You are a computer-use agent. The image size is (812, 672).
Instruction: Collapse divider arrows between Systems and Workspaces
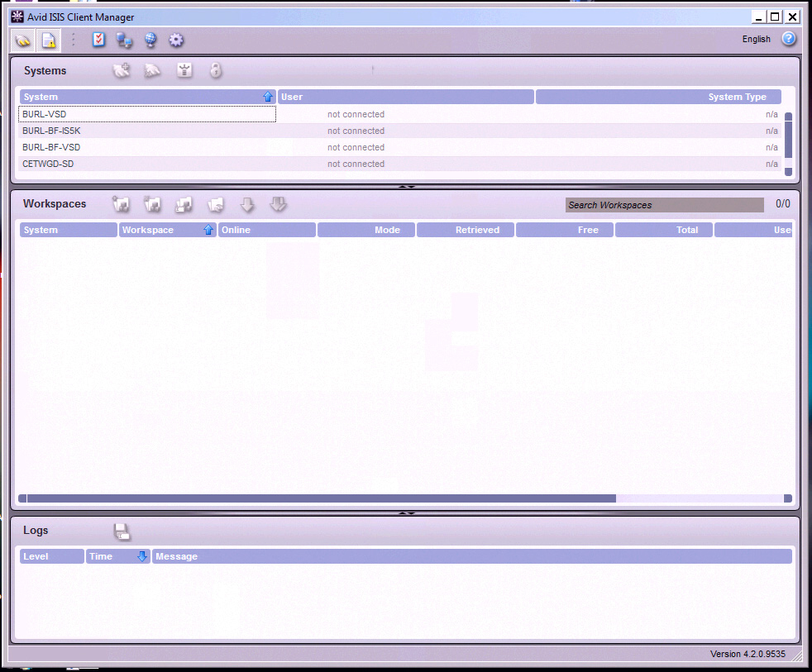coord(407,186)
